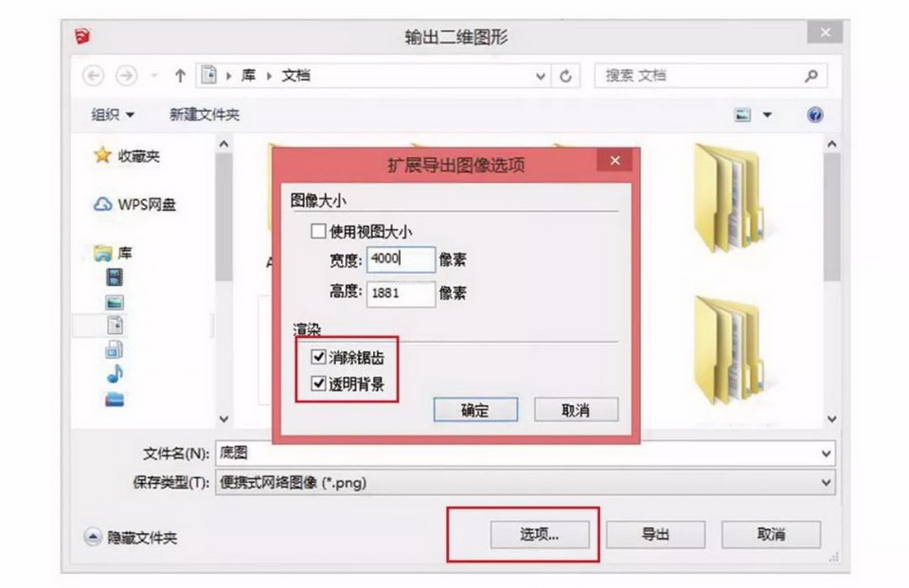Select WPS网盘 cloud icon in sidebar
Screen dimensions: 909x588
coord(103,205)
